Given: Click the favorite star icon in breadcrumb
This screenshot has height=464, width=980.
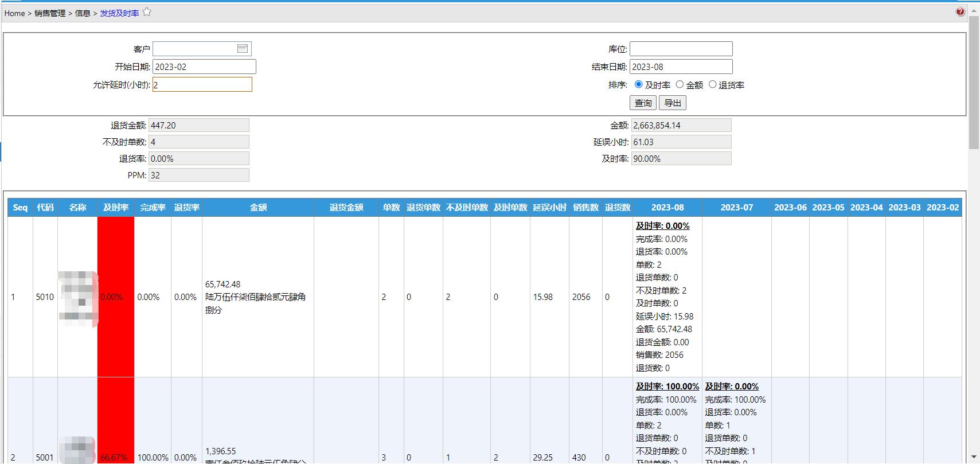Looking at the screenshot, I should (x=147, y=12).
